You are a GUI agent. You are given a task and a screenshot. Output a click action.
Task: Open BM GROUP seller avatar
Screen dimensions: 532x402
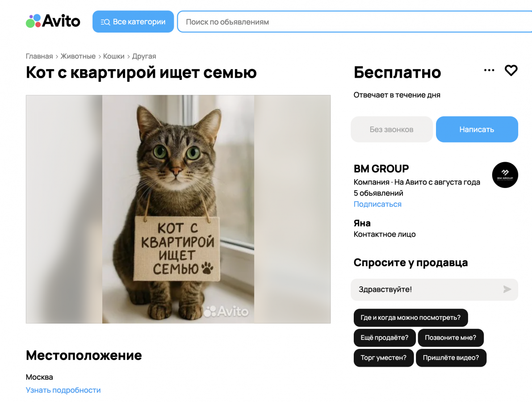point(505,175)
